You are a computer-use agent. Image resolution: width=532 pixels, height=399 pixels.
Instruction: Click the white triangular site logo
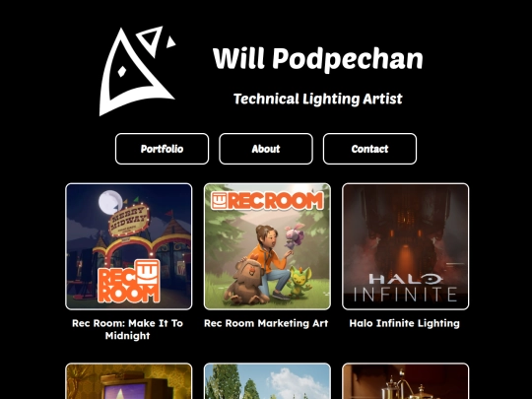(137, 71)
